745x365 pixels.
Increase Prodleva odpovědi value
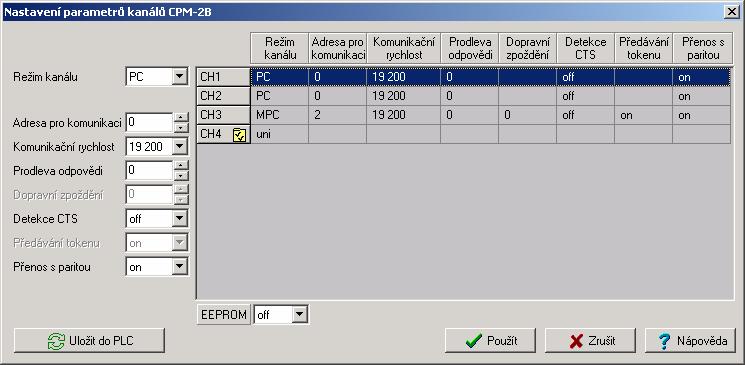tap(181, 165)
